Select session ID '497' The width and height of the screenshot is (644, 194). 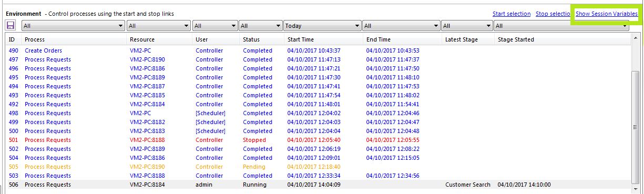tap(14, 59)
